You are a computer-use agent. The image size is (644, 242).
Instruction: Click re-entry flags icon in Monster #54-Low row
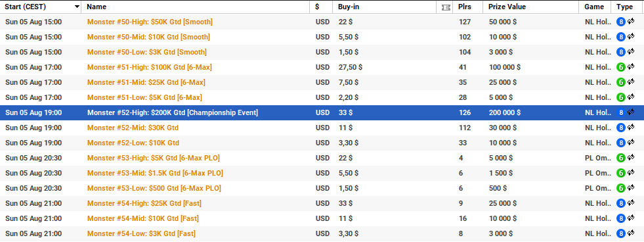631,233
